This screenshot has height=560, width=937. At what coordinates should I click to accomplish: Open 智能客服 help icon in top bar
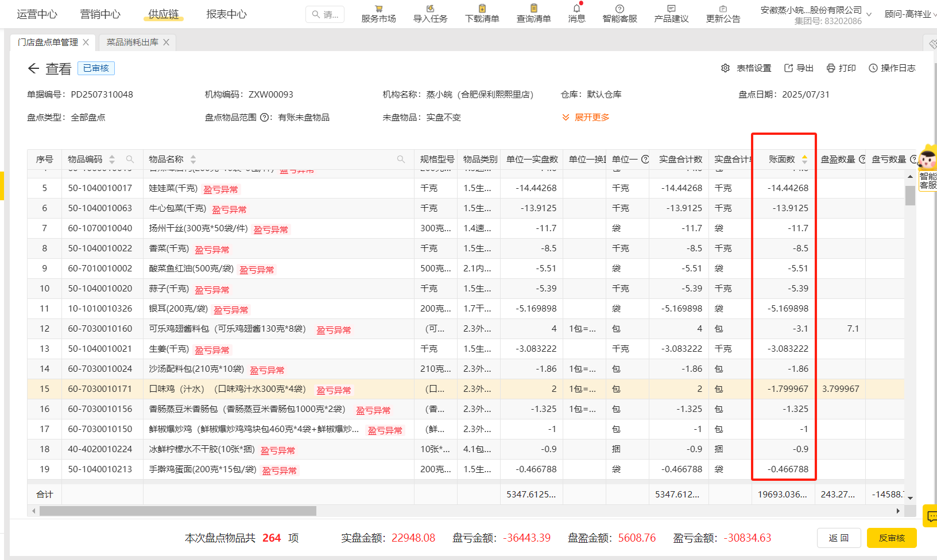pos(619,9)
